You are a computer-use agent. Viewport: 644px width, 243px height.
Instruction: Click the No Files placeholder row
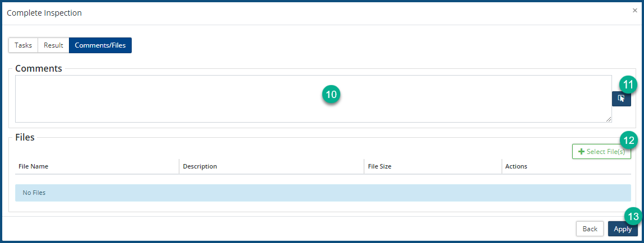point(322,193)
